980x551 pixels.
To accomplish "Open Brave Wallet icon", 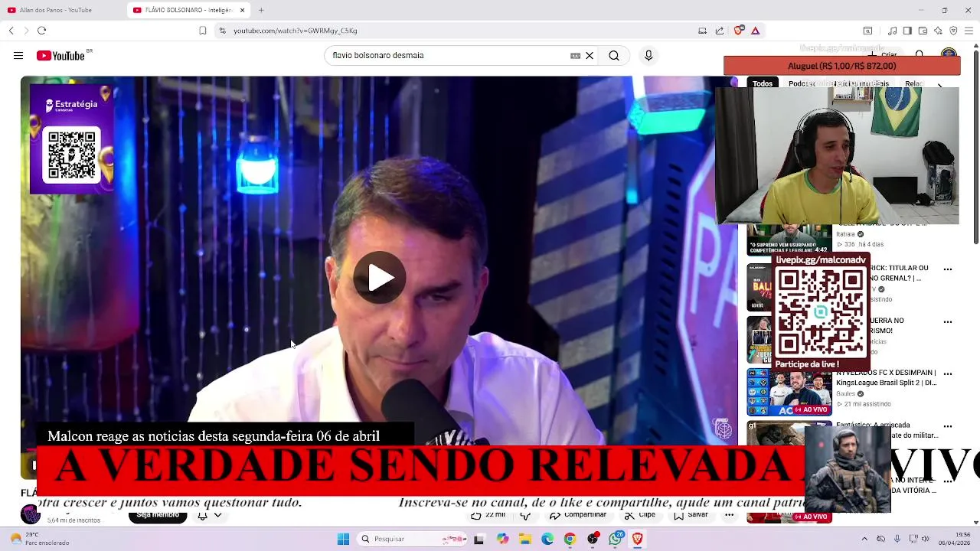I will pos(923,31).
